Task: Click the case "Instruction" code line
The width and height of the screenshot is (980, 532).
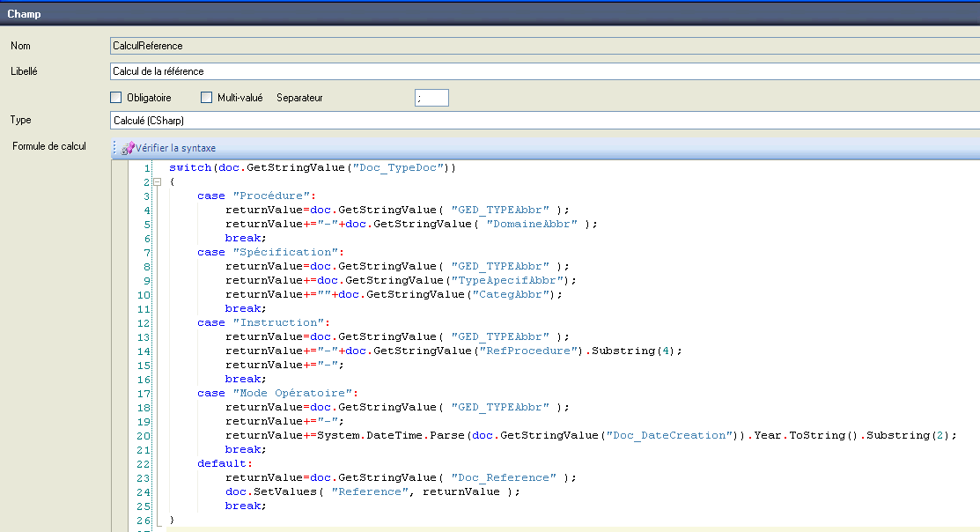Action: [x=262, y=322]
